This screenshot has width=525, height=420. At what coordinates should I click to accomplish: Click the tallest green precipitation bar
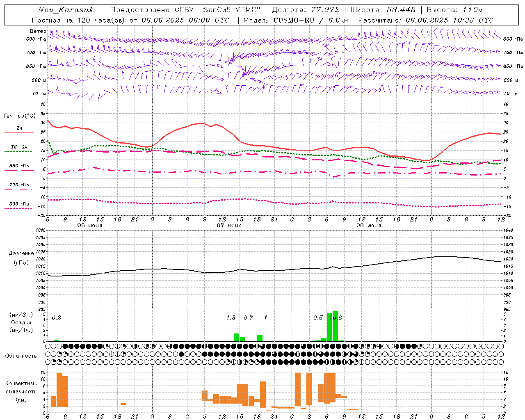pos(335,326)
